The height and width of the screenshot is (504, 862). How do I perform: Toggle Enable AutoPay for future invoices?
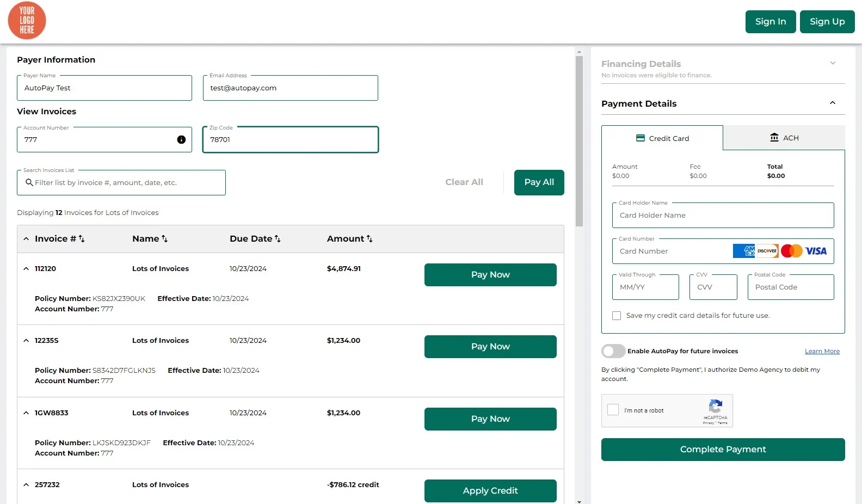click(x=613, y=351)
